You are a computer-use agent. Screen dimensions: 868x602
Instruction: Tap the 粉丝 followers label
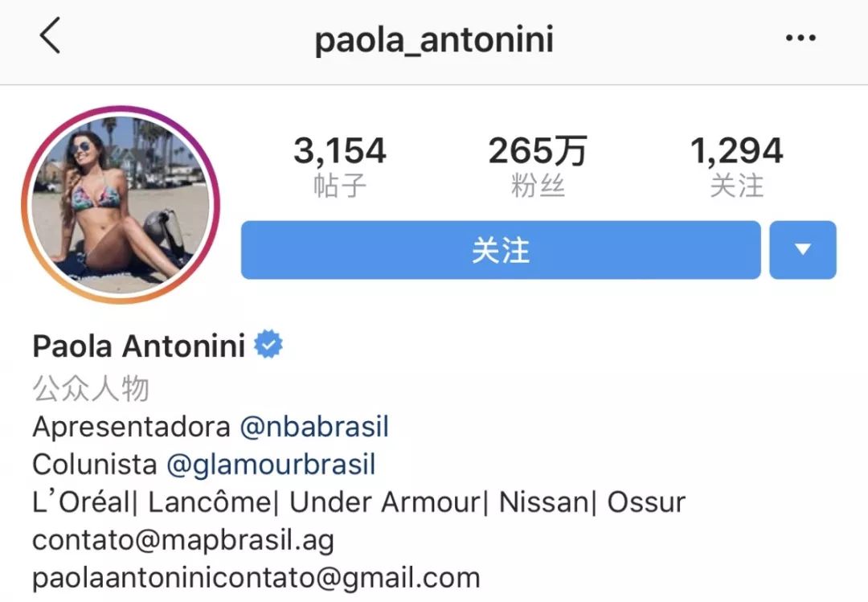tap(538, 186)
